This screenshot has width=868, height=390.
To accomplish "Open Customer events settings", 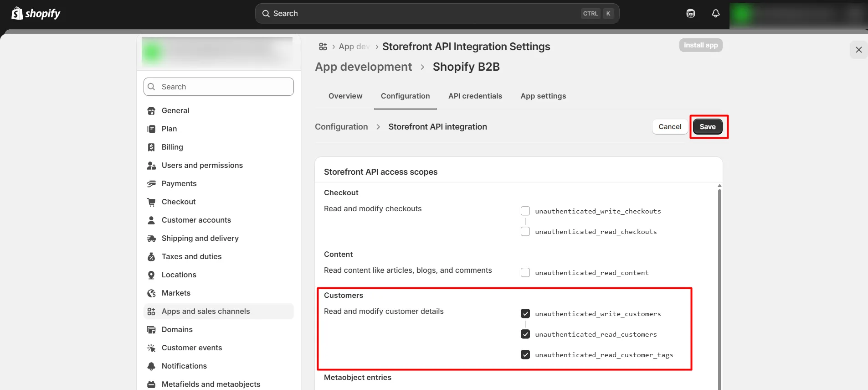I will (x=219, y=348).
